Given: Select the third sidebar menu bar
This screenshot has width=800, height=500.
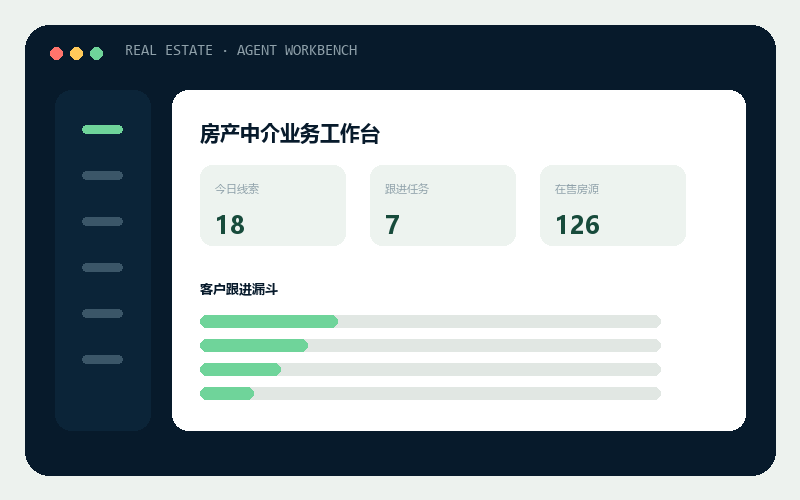Looking at the screenshot, I should coord(103,221).
